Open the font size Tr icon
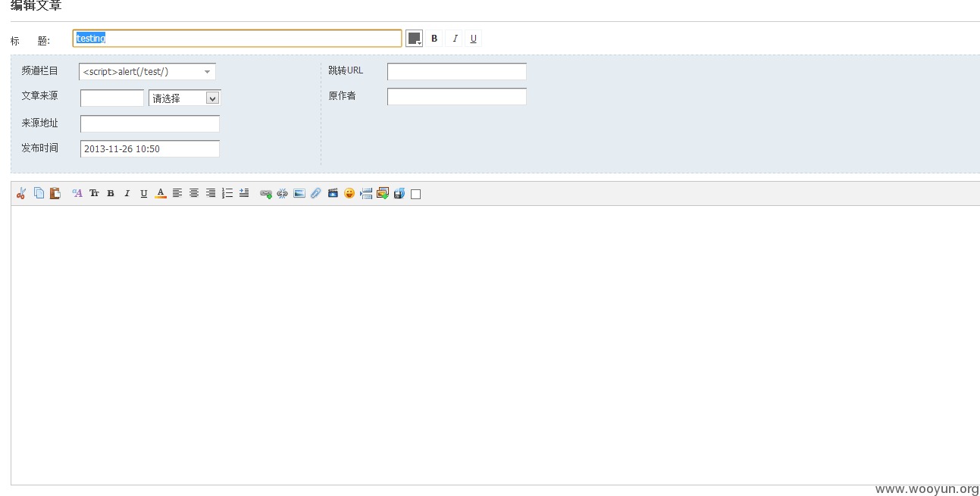This screenshot has height=496, width=980. coord(94,193)
